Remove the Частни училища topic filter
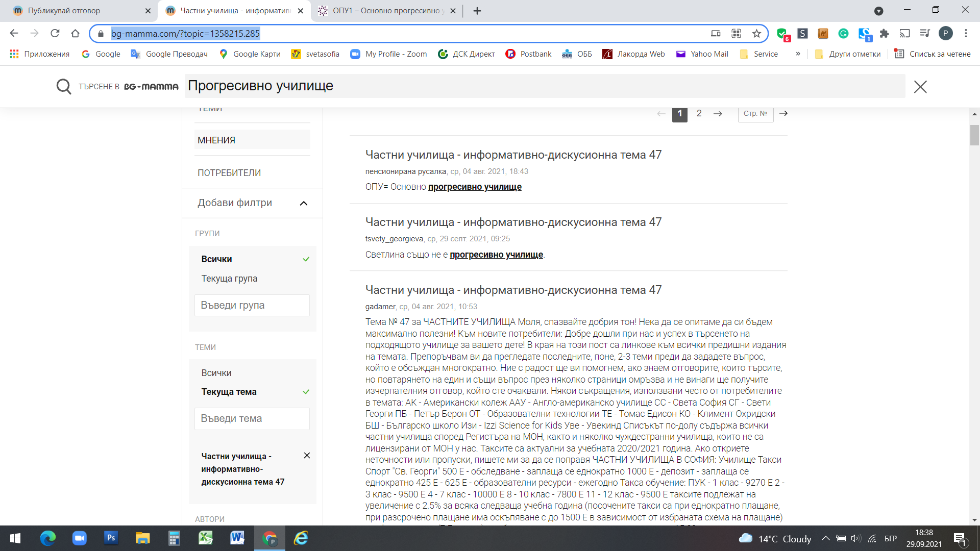 [307, 456]
